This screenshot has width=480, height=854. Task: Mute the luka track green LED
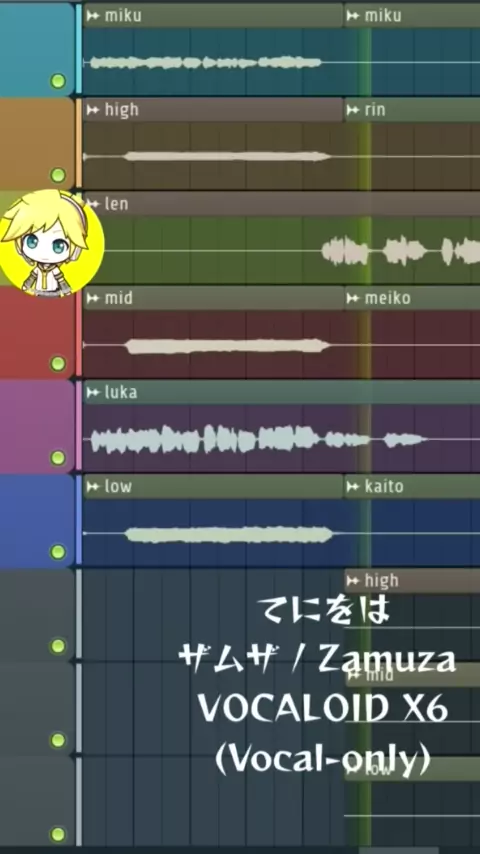pos(58,458)
